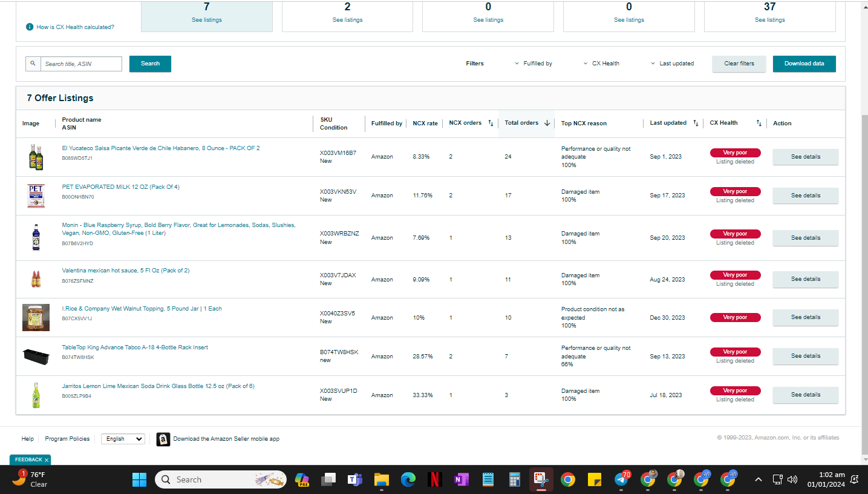The height and width of the screenshot is (494, 868).
Task: Open Monin Blue Raspberry Syrup product link
Action: [x=179, y=229]
